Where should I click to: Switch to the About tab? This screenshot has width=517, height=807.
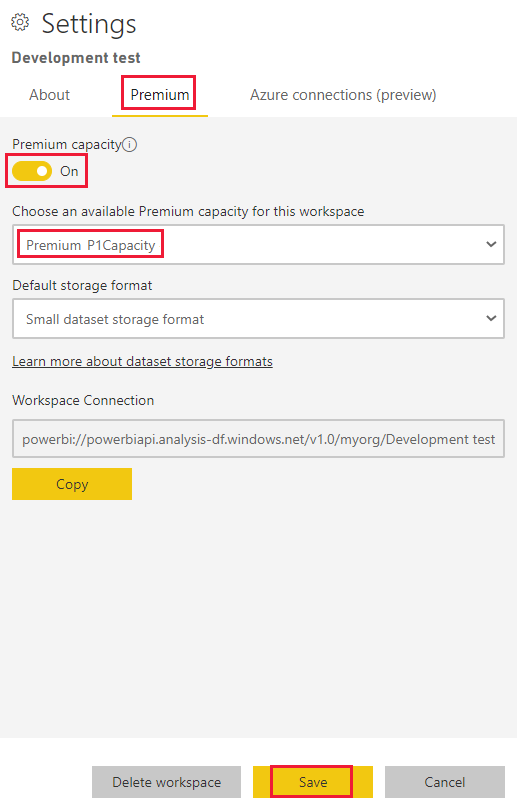tap(49, 95)
